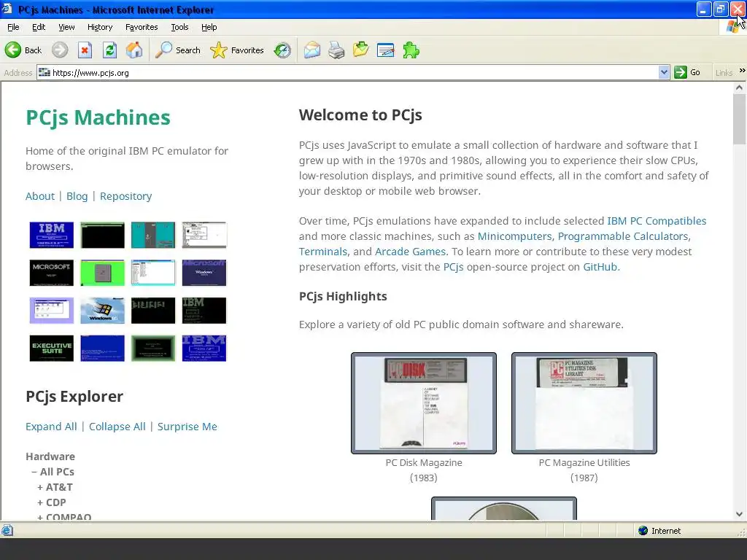Open the Search magnifier toolbar button

coord(178,50)
